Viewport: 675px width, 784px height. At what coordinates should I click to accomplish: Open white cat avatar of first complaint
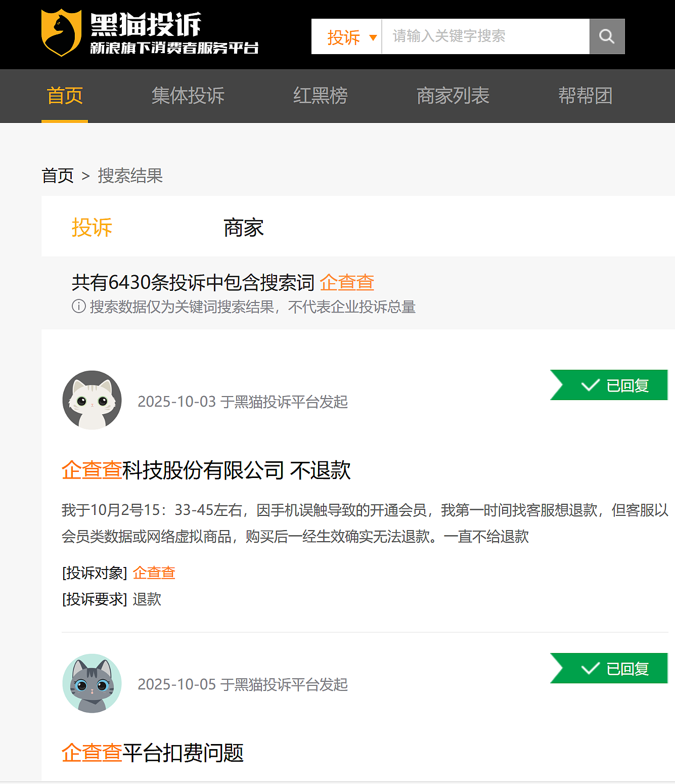click(92, 400)
